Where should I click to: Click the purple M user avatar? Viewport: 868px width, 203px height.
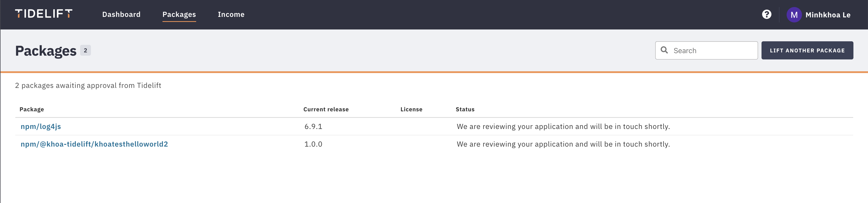794,15
